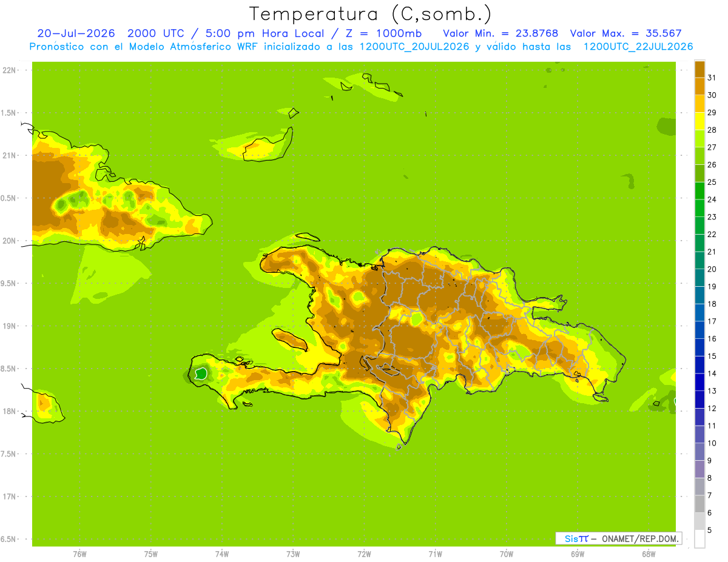The width and height of the screenshot is (728, 562).
Task: Click the '74W' longitude label
Action: (222, 554)
